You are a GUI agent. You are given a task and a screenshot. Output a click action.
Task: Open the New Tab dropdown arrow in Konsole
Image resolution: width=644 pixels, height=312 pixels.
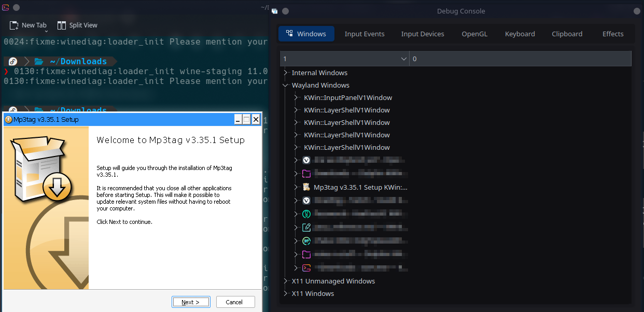coord(46,32)
